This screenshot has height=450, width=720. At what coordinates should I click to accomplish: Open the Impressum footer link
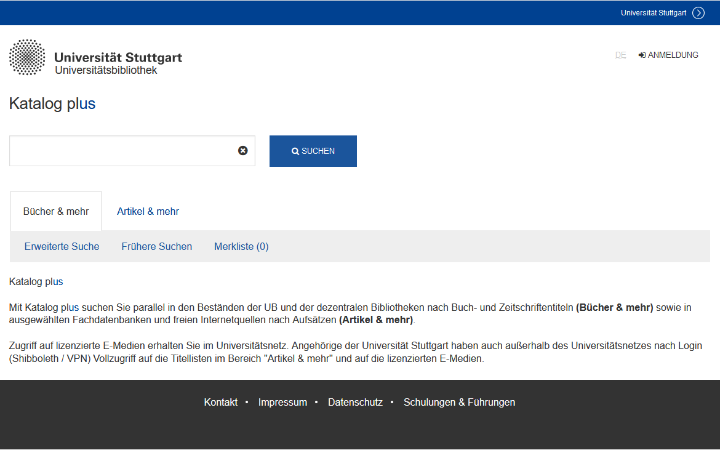pos(282,402)
